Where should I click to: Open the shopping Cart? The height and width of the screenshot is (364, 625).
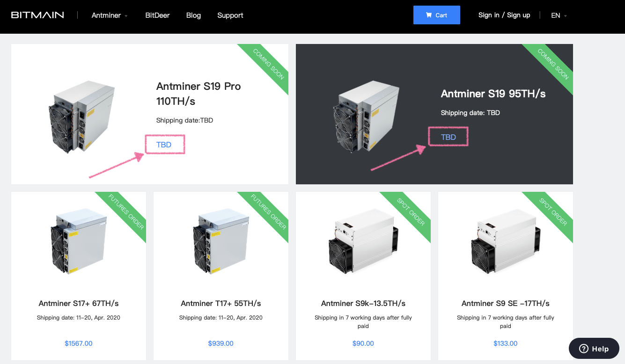[x=437, y=15]
